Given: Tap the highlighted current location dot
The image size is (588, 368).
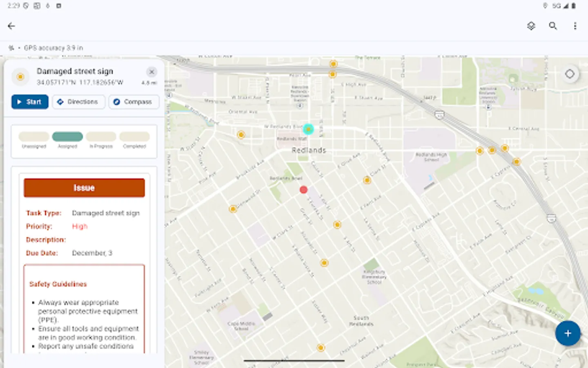Looking at the screenshot, I should coord(308,129).
